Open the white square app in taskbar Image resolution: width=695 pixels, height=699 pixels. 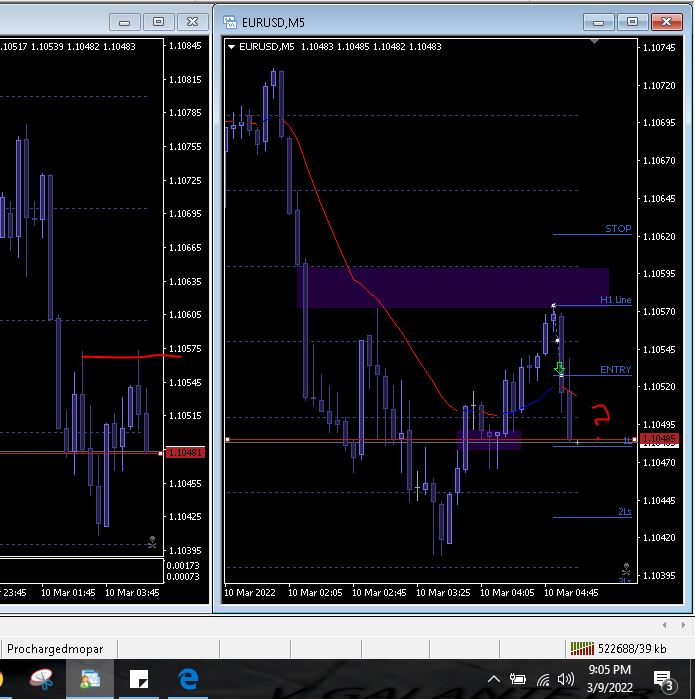click(139, 679)
